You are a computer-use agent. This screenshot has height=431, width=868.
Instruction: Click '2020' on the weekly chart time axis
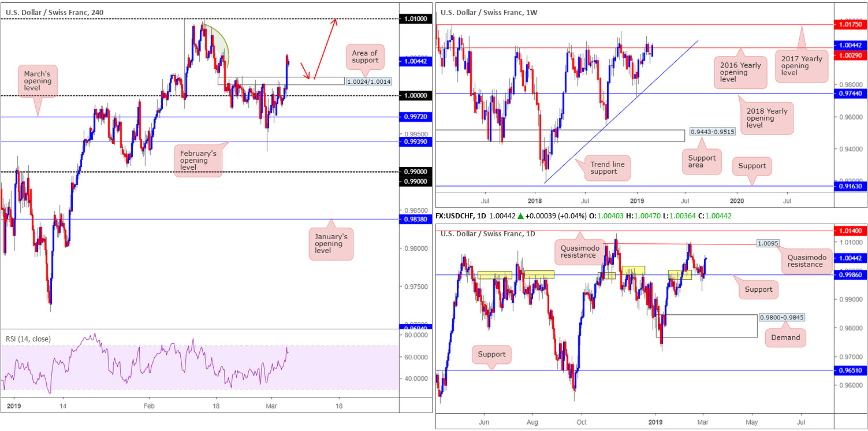click(736, 200)
